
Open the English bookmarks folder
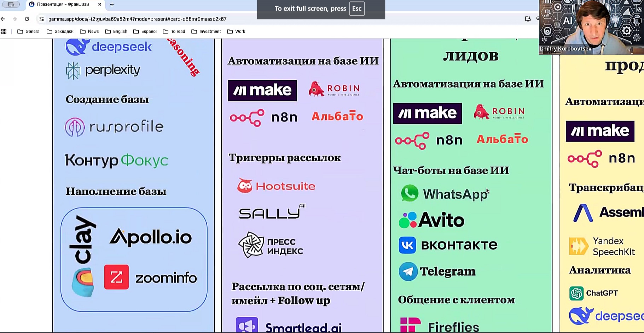coord(116,31)
